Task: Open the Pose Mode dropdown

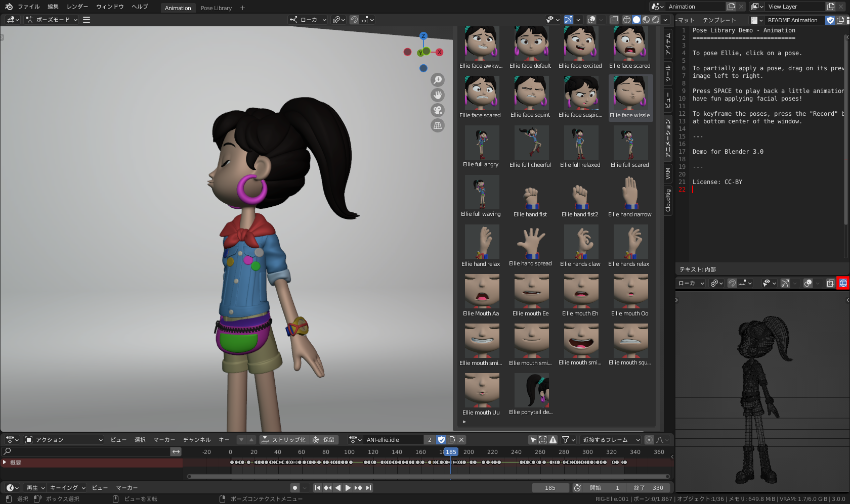Action: (52, 20)
